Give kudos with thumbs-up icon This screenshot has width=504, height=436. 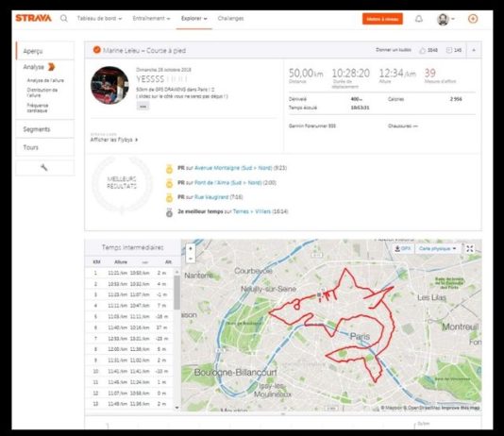[x=422, y=50]
